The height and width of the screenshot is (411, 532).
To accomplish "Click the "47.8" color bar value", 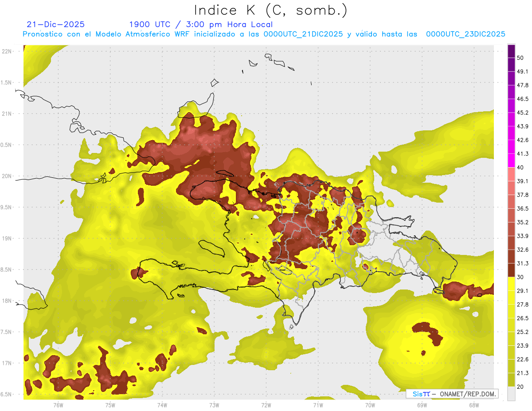I will 523,85.
